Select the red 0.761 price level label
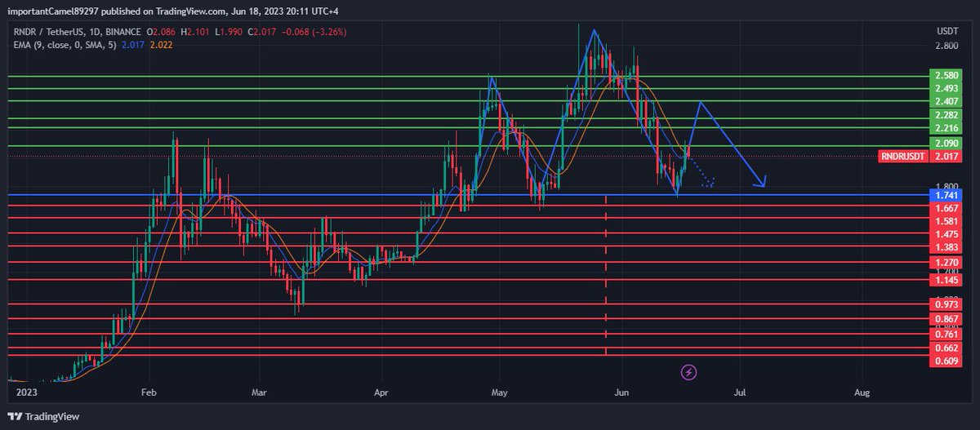 [947, 334]
